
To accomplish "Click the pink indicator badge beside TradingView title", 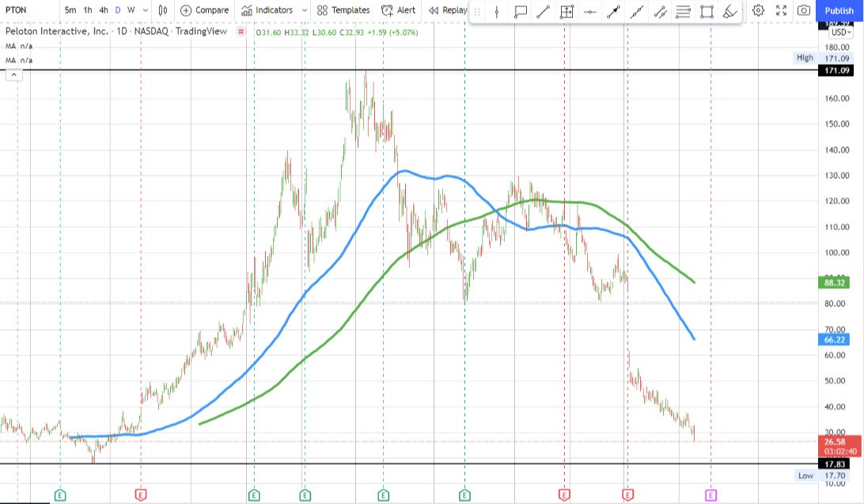I will click(x=241, y=32).
